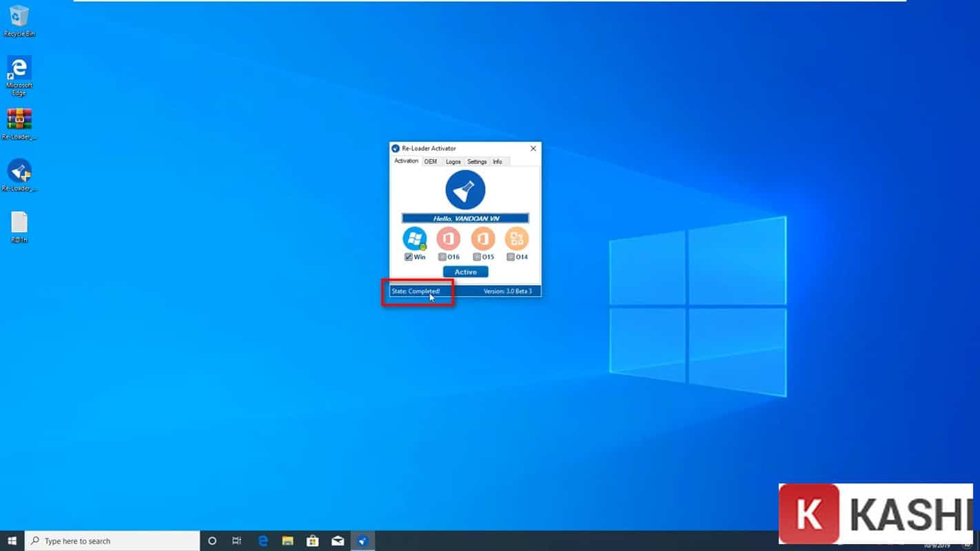
Task: Go to the Logos tab
Action: point(453,161)
